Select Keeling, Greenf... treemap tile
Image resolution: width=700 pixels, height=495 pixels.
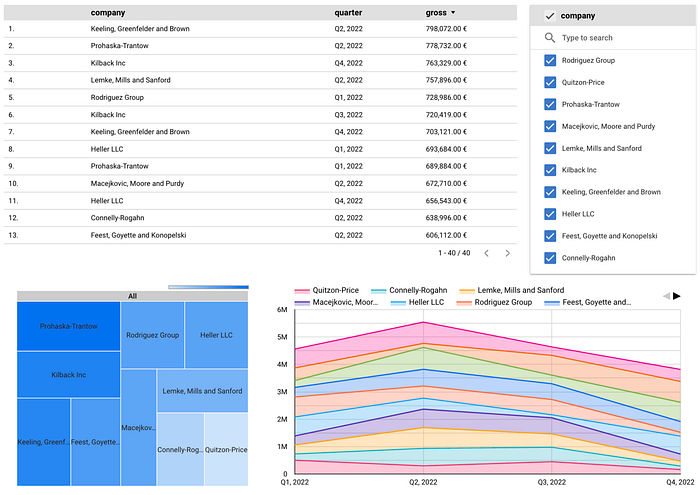tap(43, 442)
